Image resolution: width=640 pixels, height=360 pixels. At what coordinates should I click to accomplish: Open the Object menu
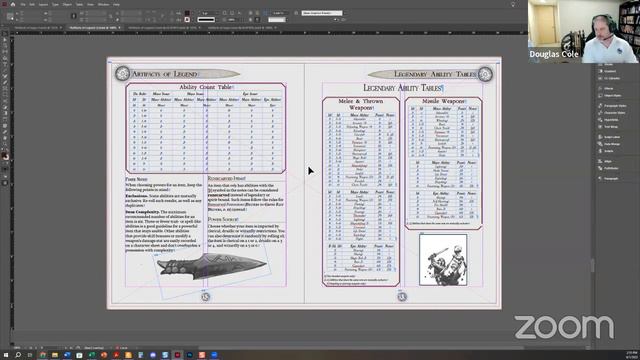point(67,4)
